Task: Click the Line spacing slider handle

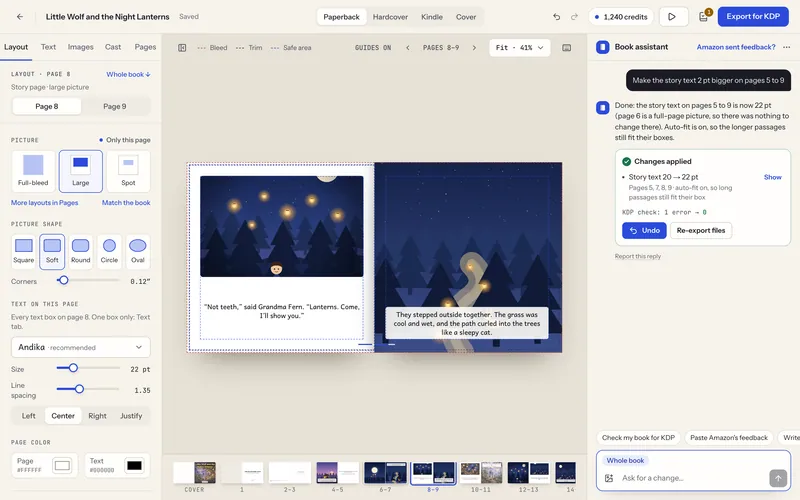Action: (x=79, y=389)
